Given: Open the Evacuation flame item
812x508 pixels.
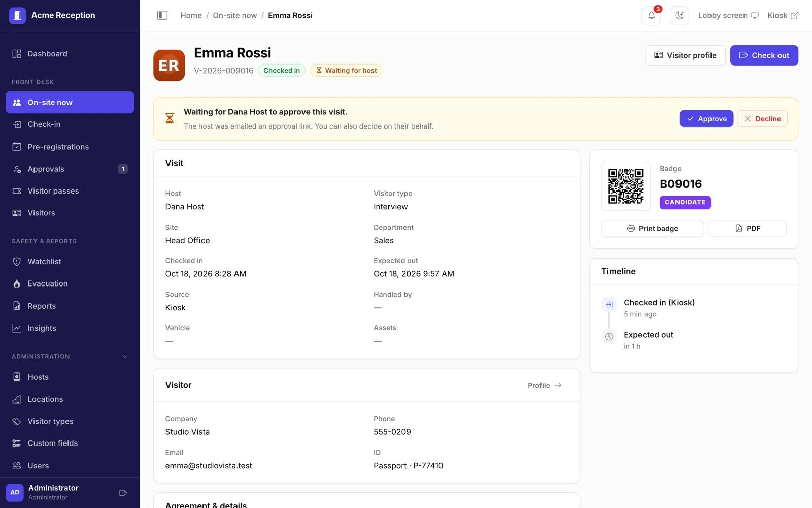Looking at the screenshot, I should pos(70,283).
